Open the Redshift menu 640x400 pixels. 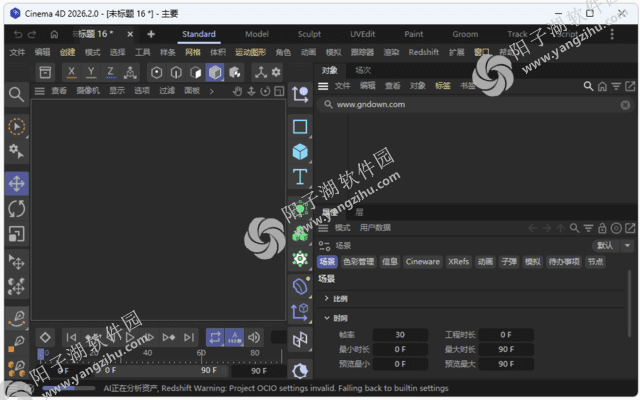(x=424, y=52)
